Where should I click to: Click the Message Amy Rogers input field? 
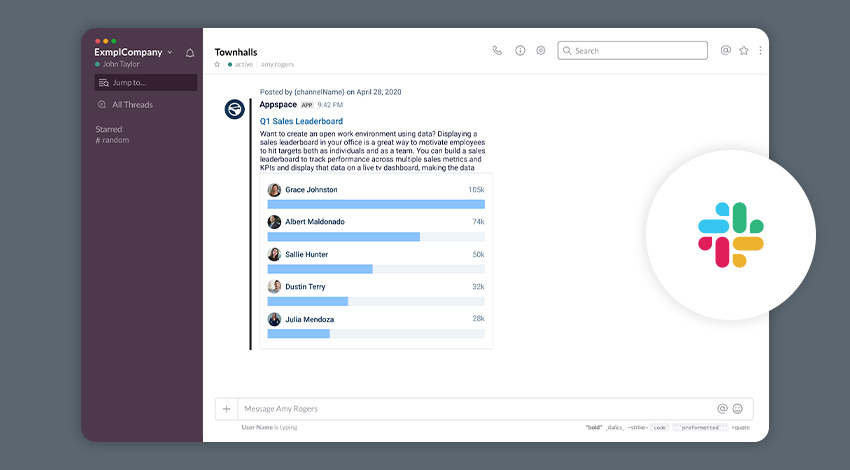tap(477, 409)
